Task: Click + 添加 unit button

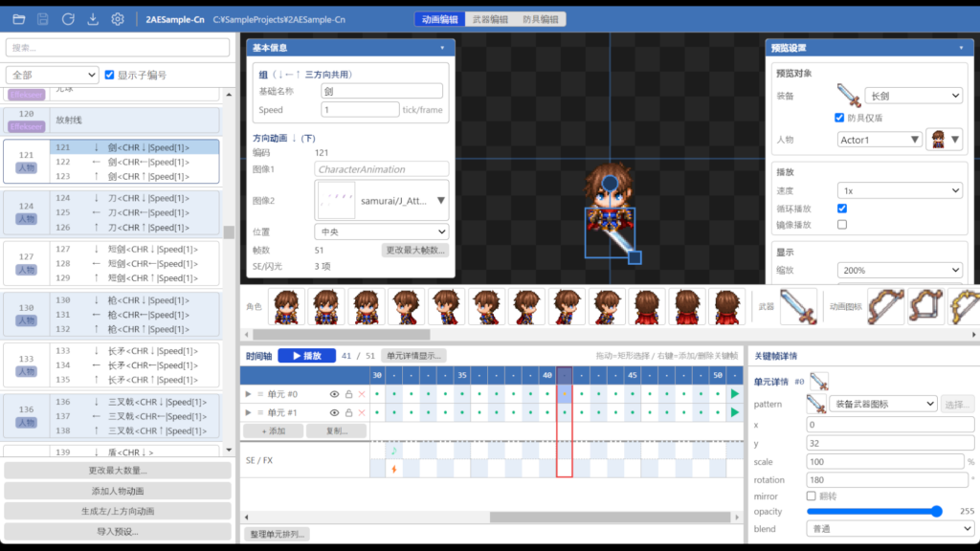Action: click(x=273, y=431)
